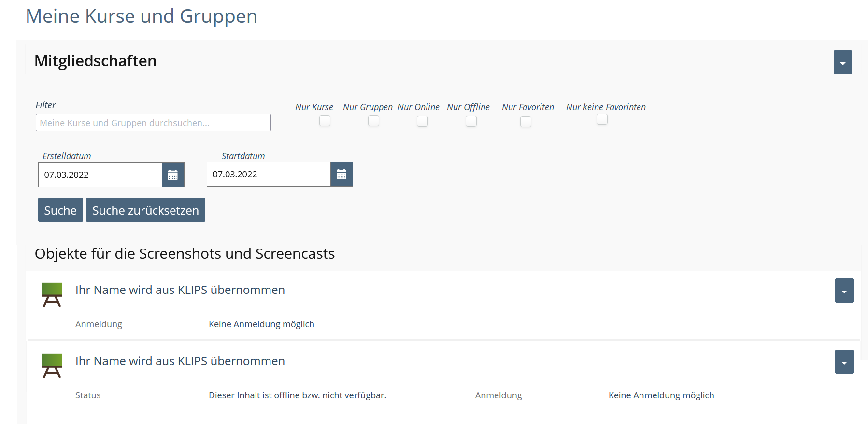Image resolution: width=868 pixels, height=424 pixels.
Task: Open the Mitgliedschaften actions dropdown
Action: pyautogui.click(x=842, y=62)
